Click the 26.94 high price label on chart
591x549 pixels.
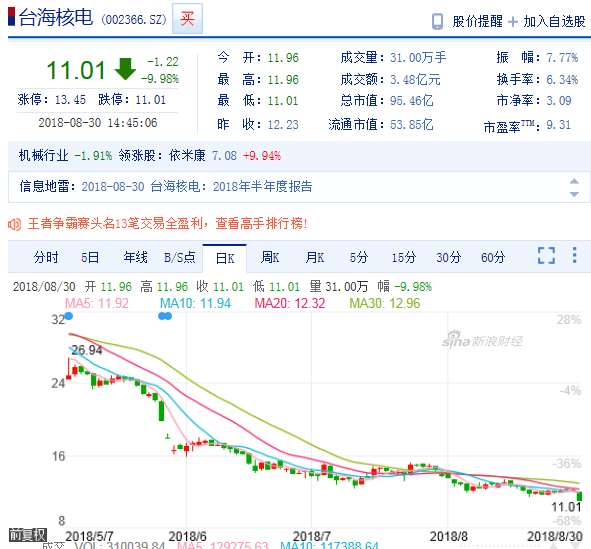86,350
